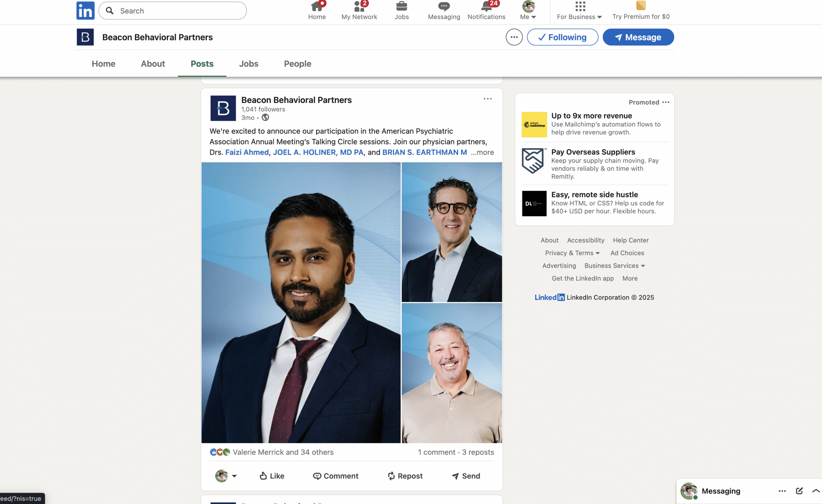The image size is (822, 504).
Task: Click the footer More link
Action: (630, 278)
